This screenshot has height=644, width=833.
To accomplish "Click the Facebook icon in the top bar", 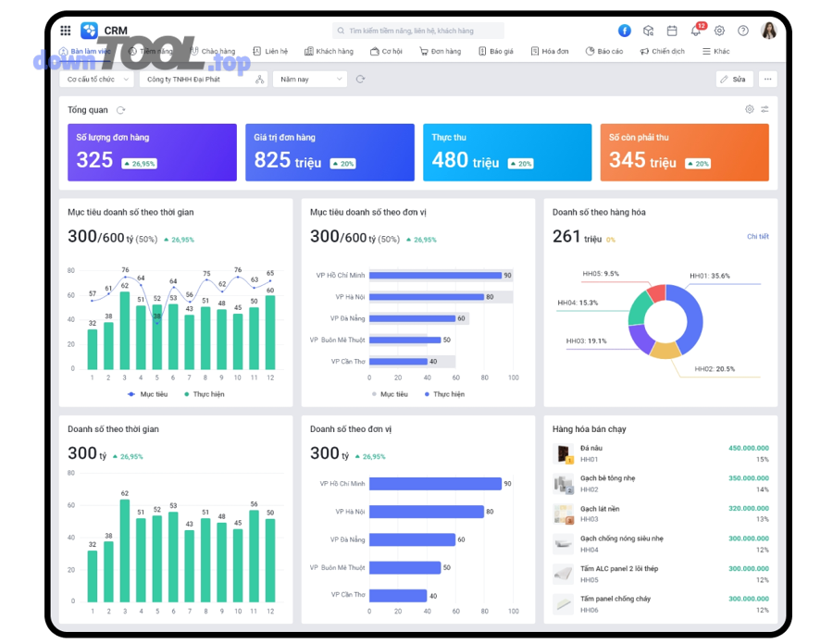I will pyautogui.click(x=627, y=31).
